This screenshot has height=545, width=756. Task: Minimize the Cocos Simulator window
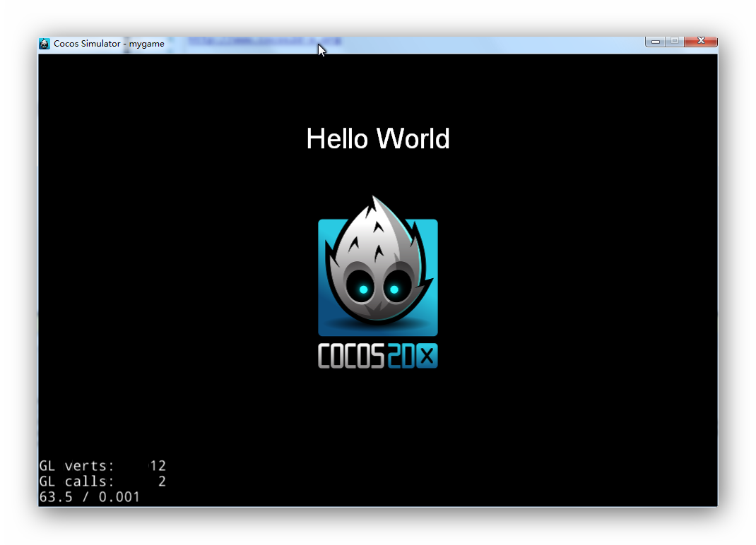pos(655,42)
